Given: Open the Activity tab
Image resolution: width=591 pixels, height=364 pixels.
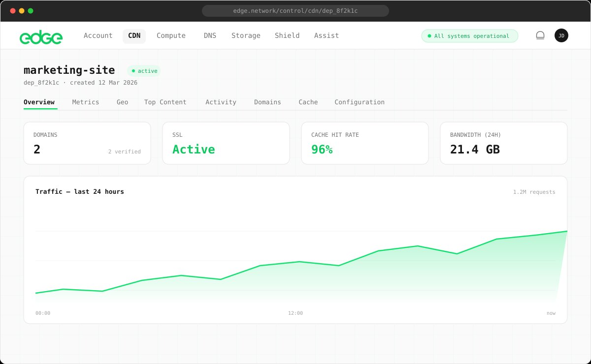Looking at the screenshot, I should (x=221, y=102).
